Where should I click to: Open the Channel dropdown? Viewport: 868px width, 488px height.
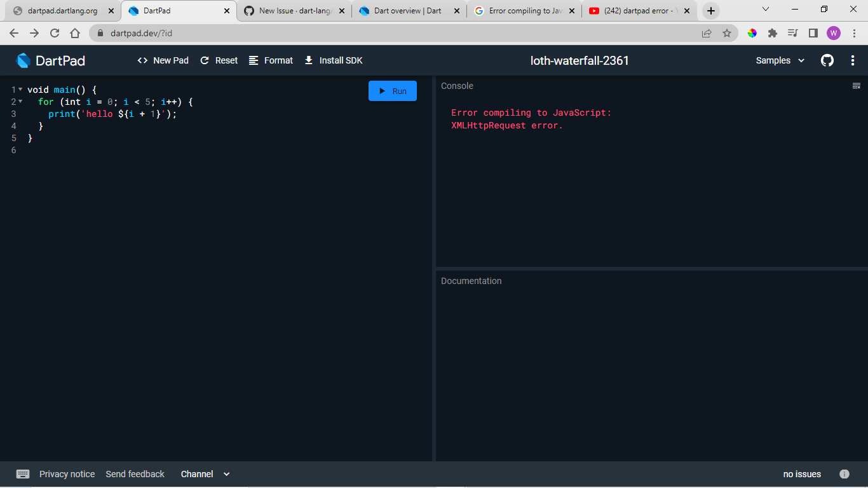(205, 474)
